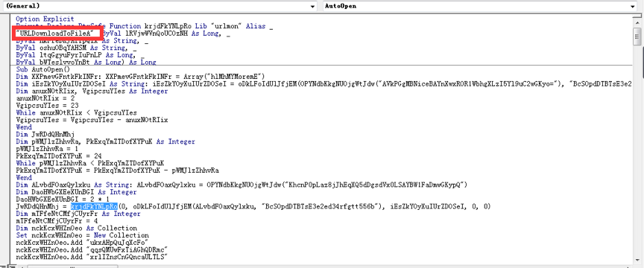Click the ByVal ltqGgyuFyrIuPnLP As Long line
Viewport: 644px width, 268px height.
80,55
